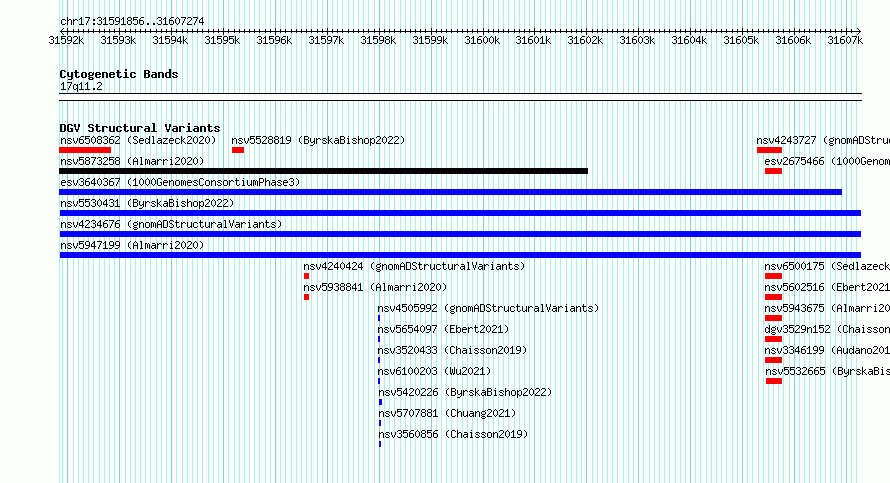
Task: Click the 31604k ruler tick label
Action: pyautogui.click(x=689, y=40)
